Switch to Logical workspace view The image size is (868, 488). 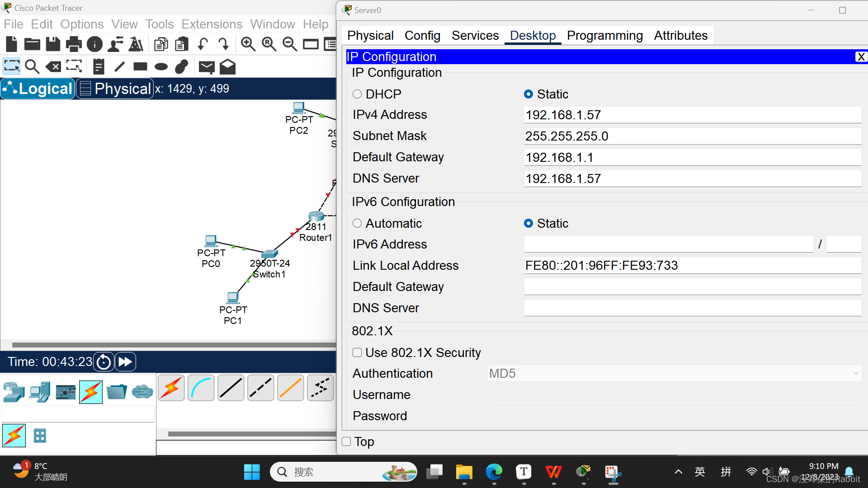pos(38,89)
